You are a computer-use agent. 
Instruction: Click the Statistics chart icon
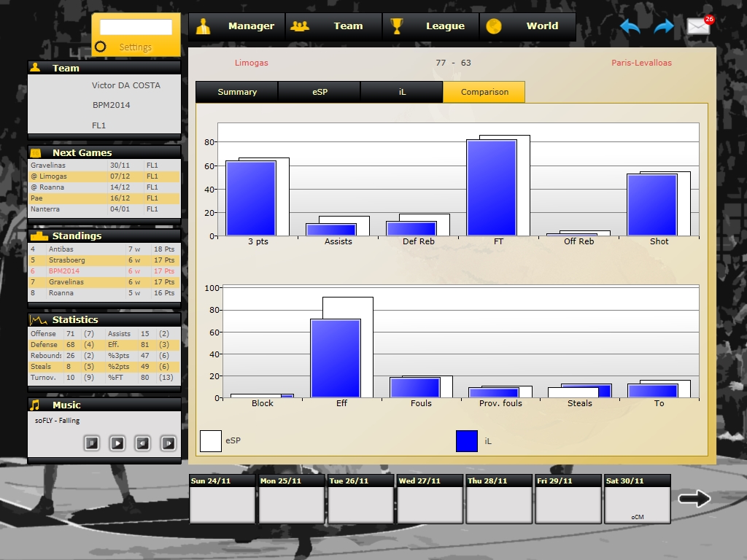tap(39, 319)
